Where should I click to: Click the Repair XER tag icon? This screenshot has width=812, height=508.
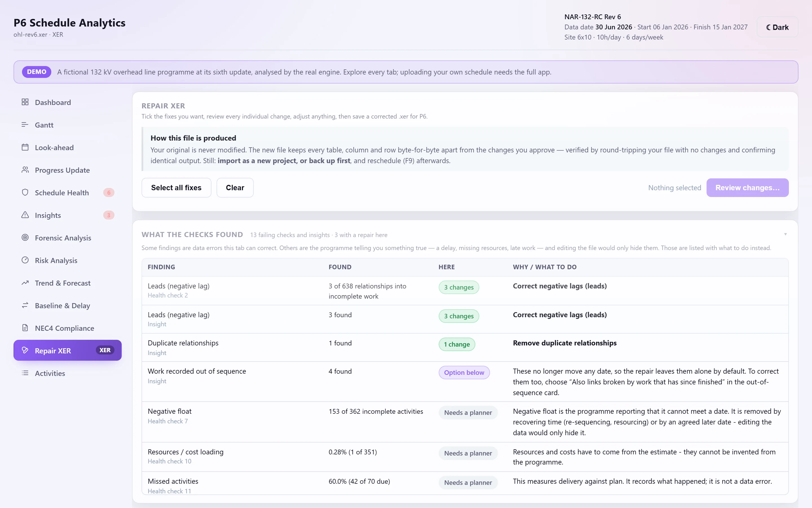coord(25,351)
